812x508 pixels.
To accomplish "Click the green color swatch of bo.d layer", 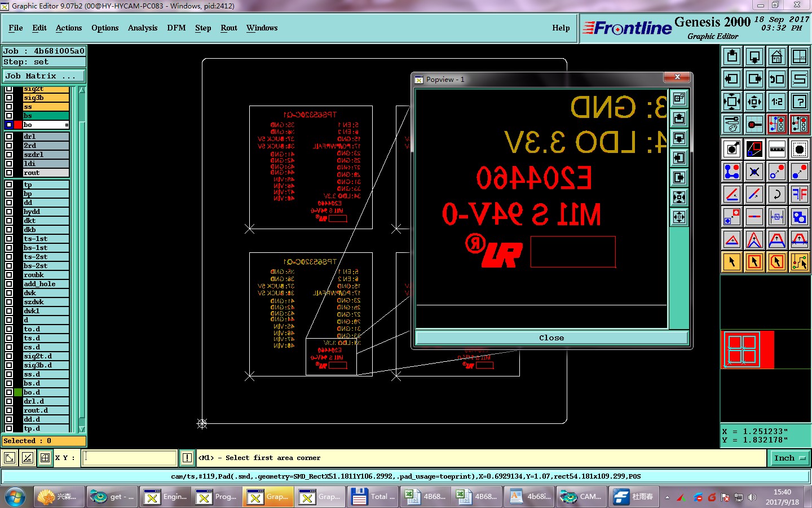I will point(18,392).
